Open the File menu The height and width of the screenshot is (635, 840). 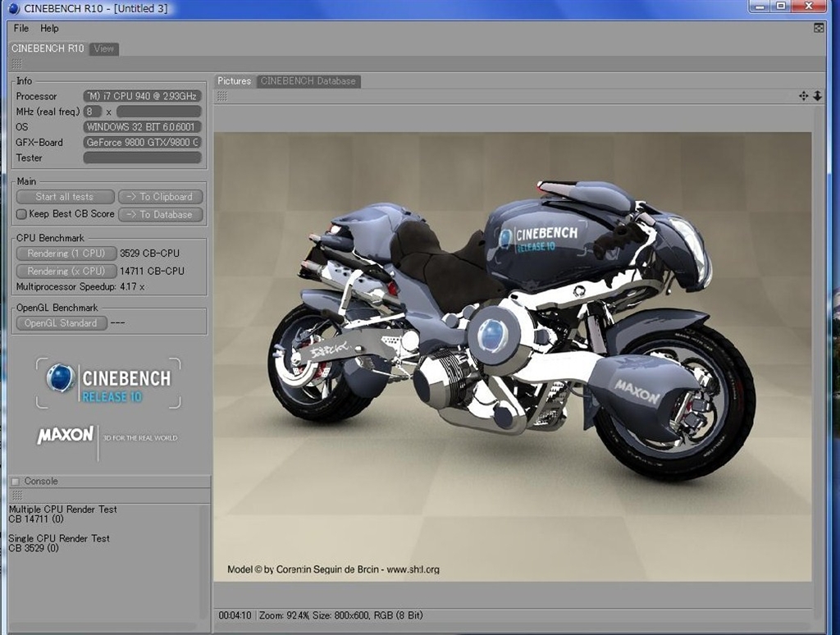point(21,29)
